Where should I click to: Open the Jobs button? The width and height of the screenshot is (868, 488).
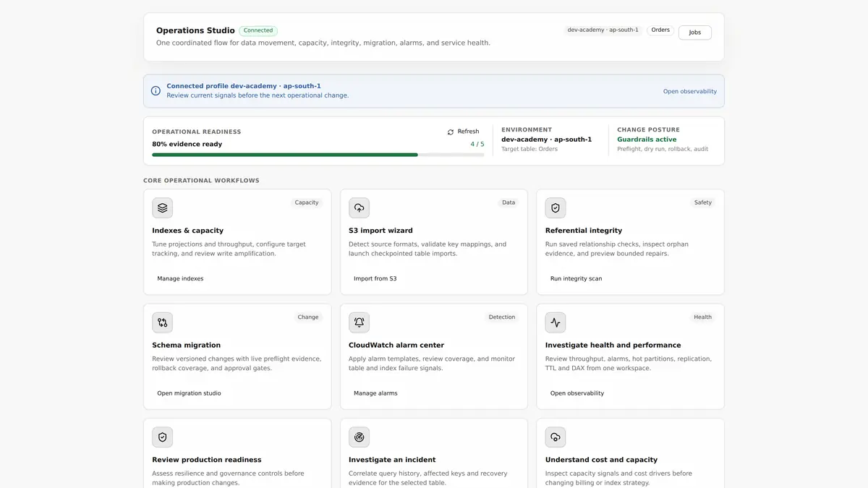pyautogui.click(x=694, y=33)
